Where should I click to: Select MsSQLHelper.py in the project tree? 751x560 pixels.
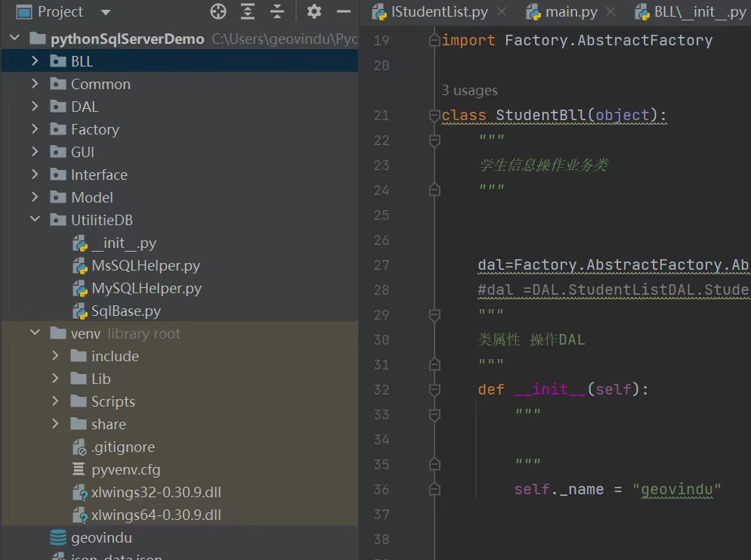(x=145, y=266)
